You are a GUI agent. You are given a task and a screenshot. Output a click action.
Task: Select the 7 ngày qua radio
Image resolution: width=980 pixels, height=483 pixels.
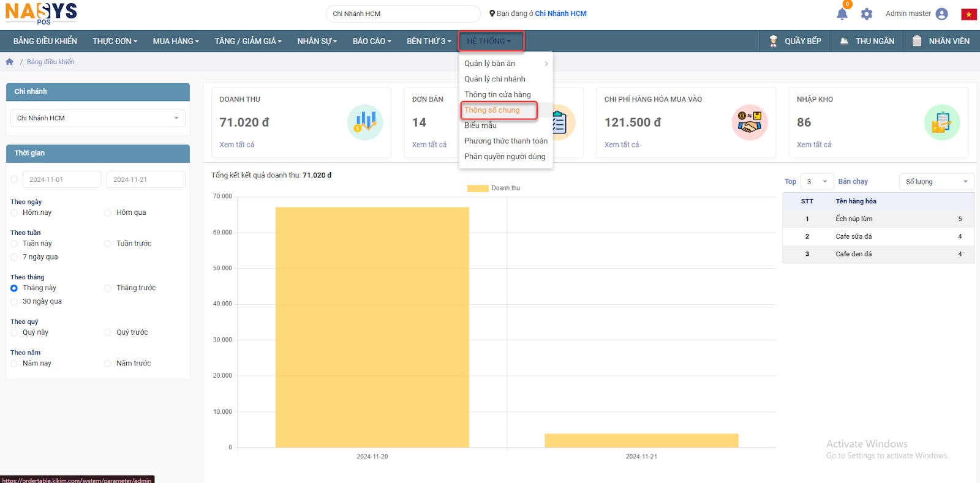point(14,257)
